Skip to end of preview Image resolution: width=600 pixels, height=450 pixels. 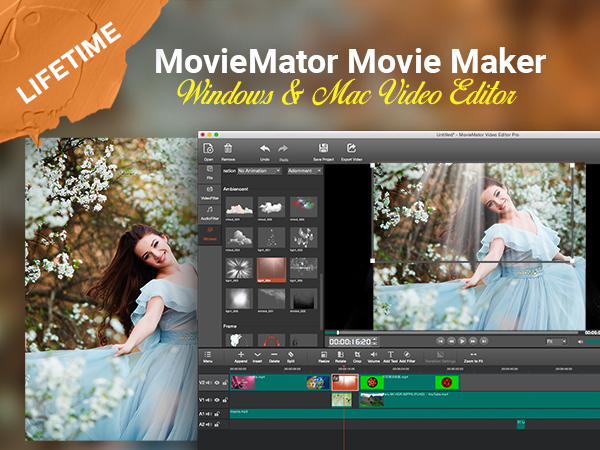(x=484, y=341)
